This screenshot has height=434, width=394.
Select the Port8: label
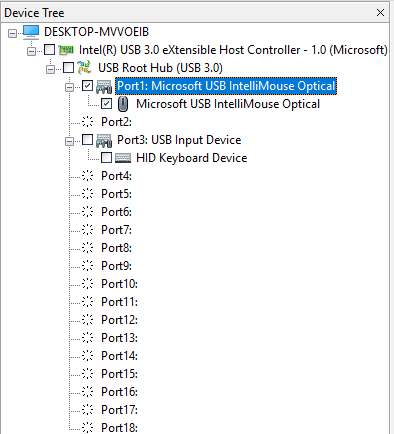click(116, 248)
